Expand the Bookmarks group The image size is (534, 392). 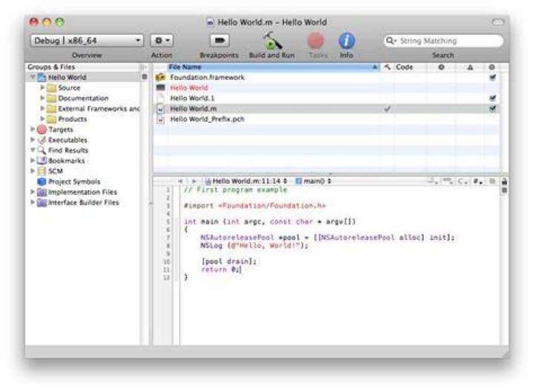[x=33, y=161]
